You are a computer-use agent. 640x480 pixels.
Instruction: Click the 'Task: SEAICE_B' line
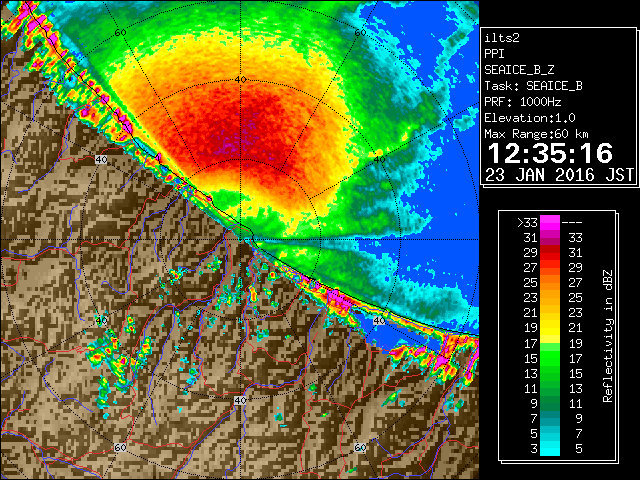[x=533, y=86]
